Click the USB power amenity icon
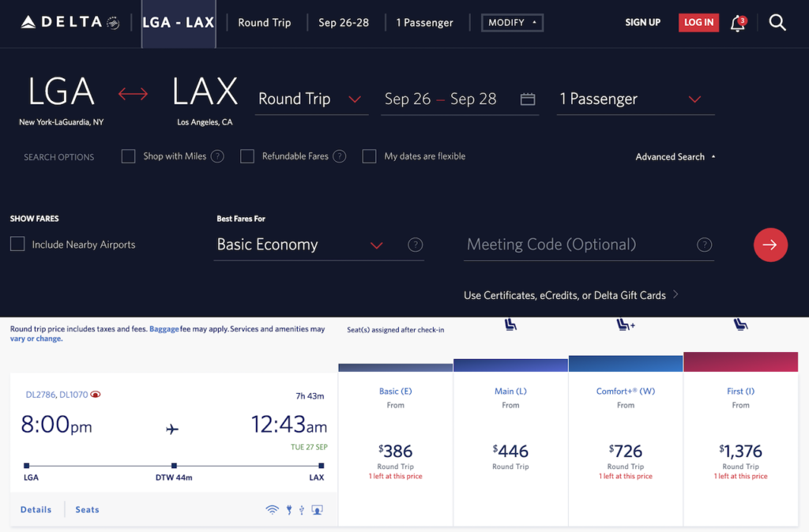This screenshot has height=532, width=809. tap(302, 510)
